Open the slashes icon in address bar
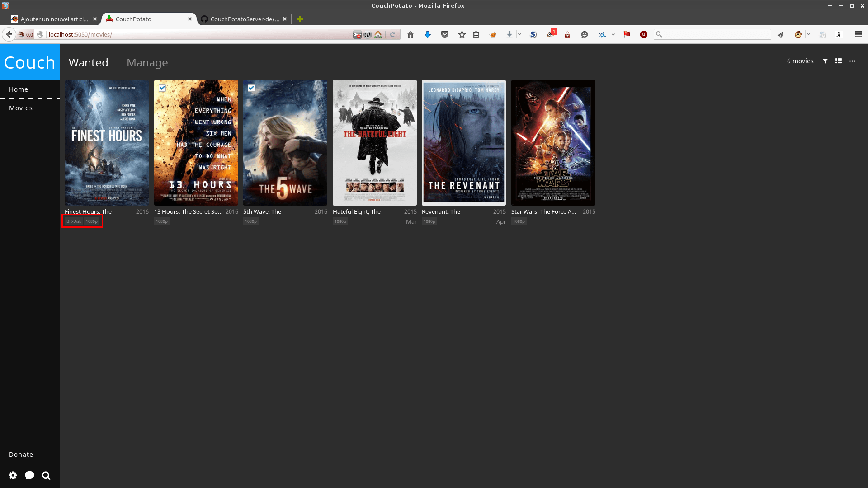Image resolution: width=868 pixels, height=488 pixels. [368, 34]
